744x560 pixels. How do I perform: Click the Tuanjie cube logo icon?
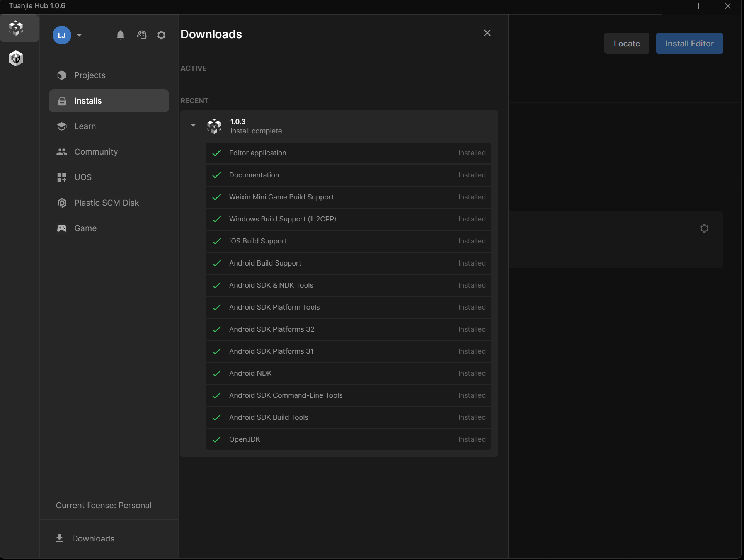click(x=16, y=28)
